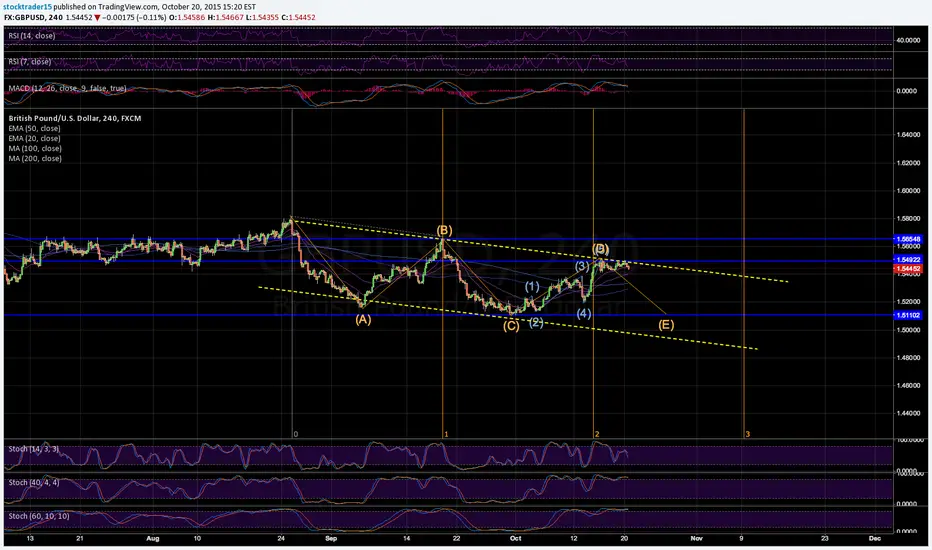Click the low value L:1.54355
The height and width of the screenshot is (550, 932).
tap(262, 17)
